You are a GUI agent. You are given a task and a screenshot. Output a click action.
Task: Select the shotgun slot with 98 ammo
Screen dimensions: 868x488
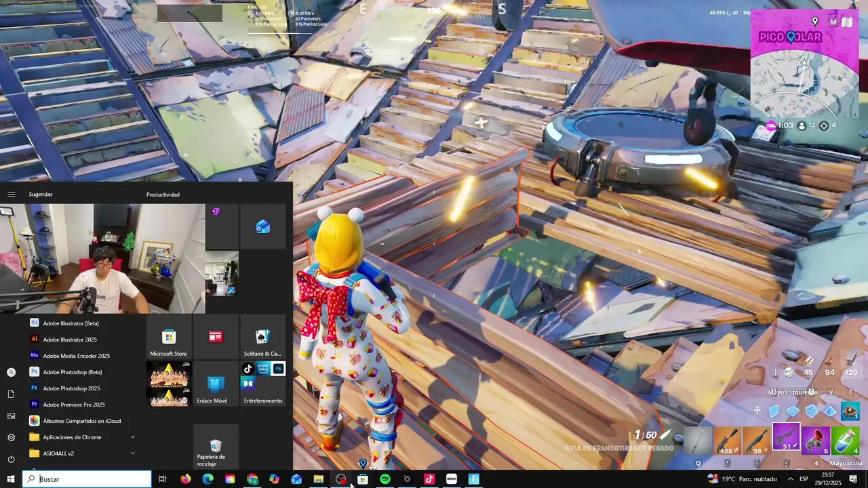pyautogui.click(x=757, y=442)
